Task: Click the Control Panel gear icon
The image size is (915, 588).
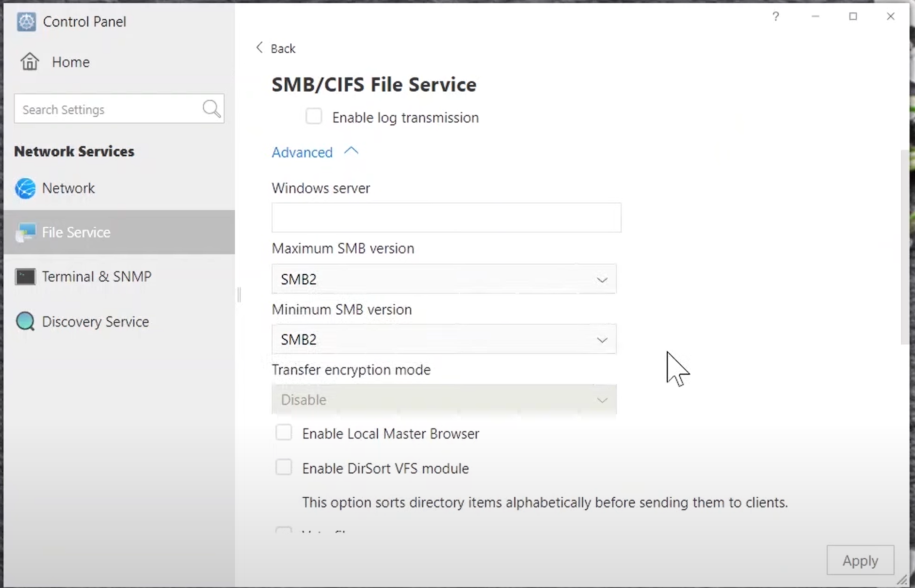Action: [x=26, y=22]
